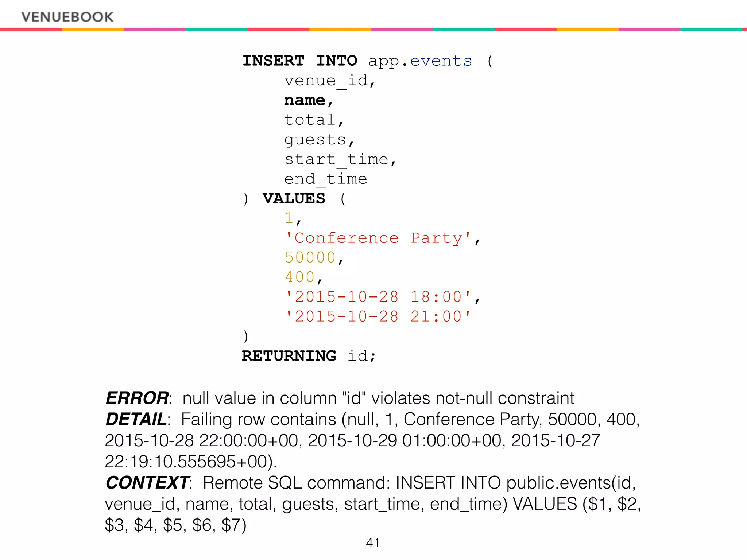Click the bold 'name' column
The image size is (747, 560).
coord(305,100)
